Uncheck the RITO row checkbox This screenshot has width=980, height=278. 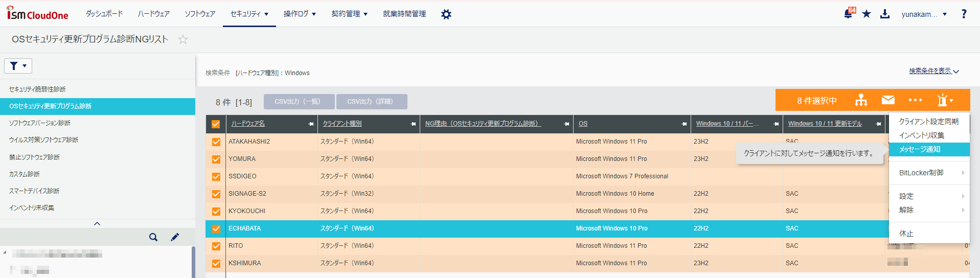tap(216, 246)
